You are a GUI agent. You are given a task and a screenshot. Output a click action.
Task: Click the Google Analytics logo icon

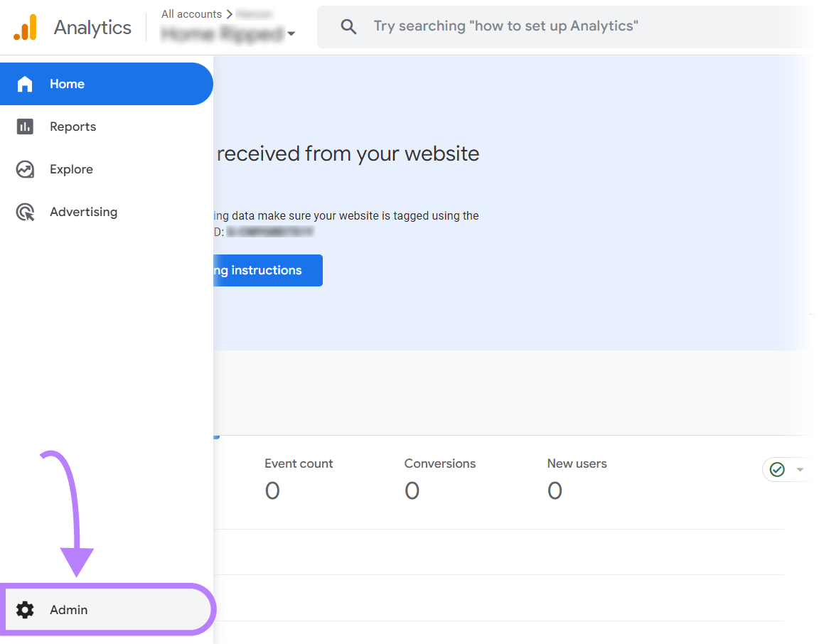(26, 27)
